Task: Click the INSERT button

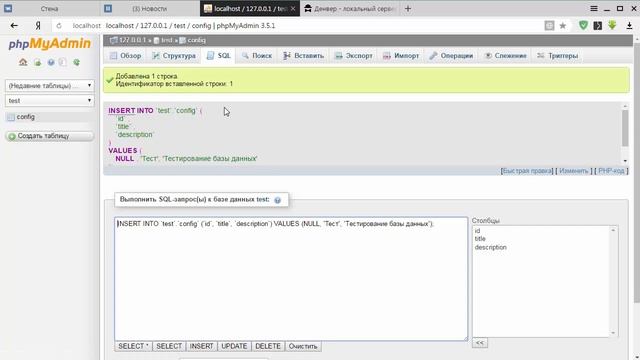Action: click(x=201, y=346)
